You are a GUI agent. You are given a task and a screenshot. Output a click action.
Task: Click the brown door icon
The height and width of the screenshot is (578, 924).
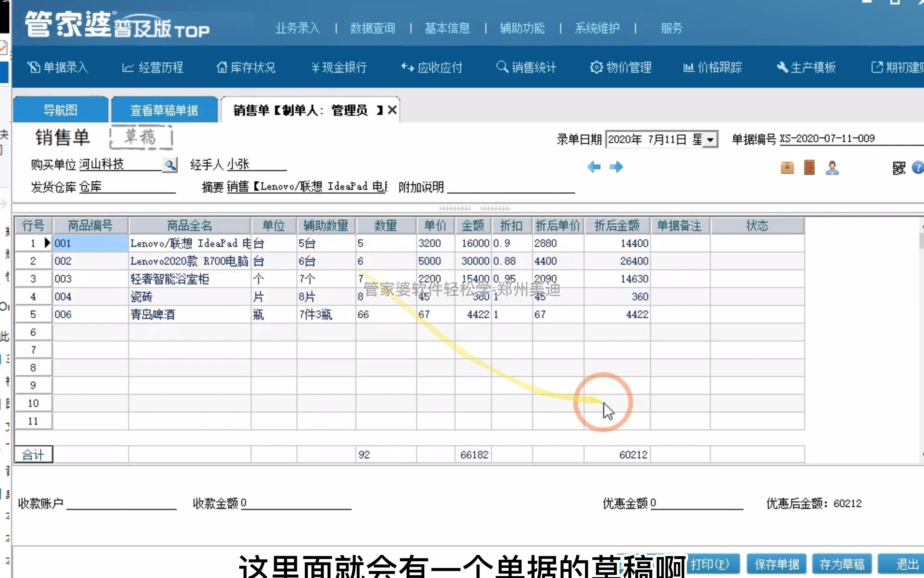[809, 168]
